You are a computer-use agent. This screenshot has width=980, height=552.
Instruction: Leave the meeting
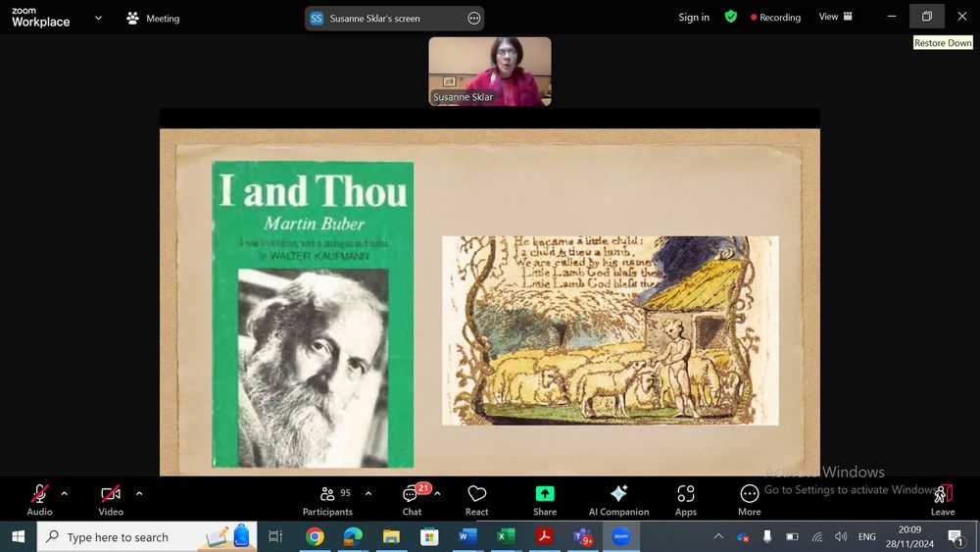pyautogui.click(x=943, y=500)
